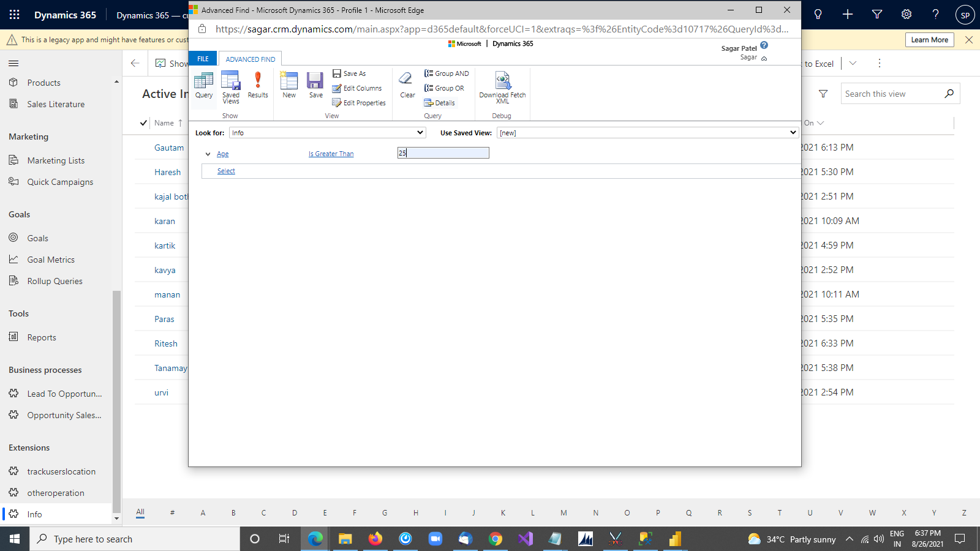
Task: Open the FILE tab
Action: coord(203,59)
